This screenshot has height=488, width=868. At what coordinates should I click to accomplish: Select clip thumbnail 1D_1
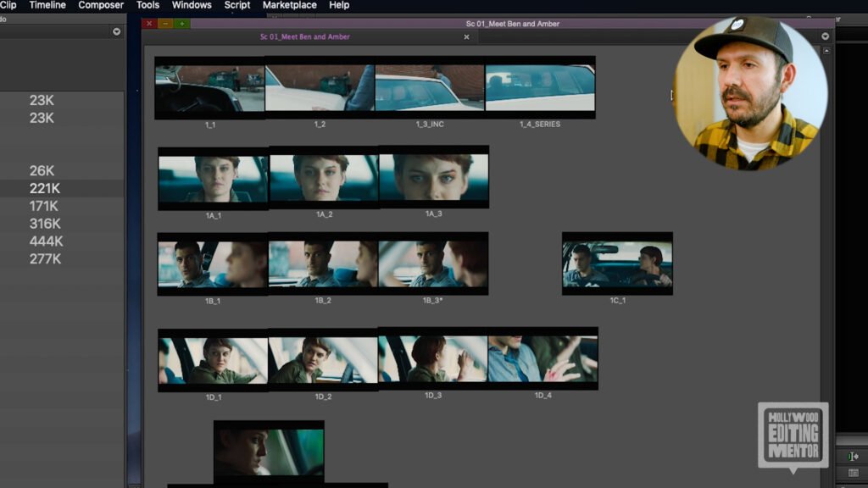tap(213, 360)
